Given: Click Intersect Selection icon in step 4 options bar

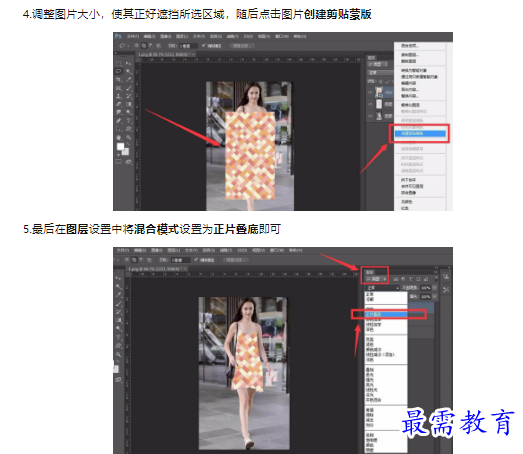Looking at the screenshot, I should coord(158,46).
